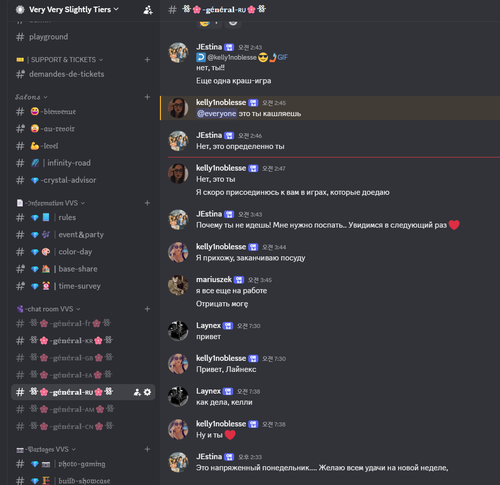Add channel to SUPPORT & TICKETS category

pyautogui.click(x=147, y=60)
